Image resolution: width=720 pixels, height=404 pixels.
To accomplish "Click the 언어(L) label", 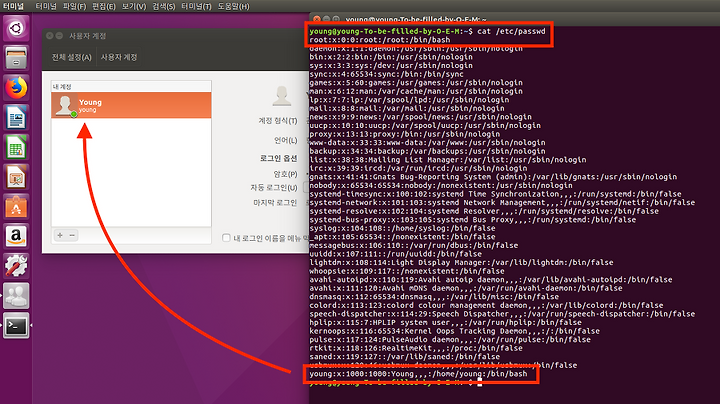I will click(x=286, y=140).
